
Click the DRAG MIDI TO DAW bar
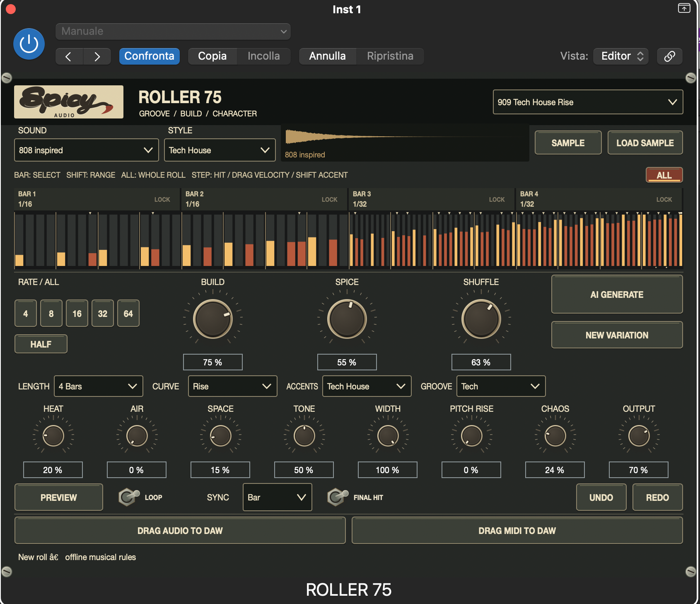pyautogui.click(x=517, y=530)
